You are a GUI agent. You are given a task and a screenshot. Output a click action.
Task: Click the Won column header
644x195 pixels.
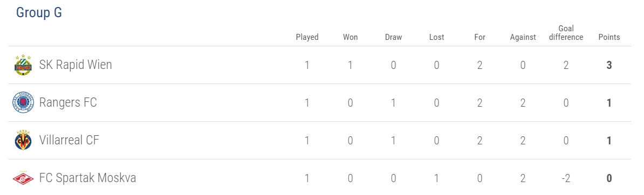tap(351, 37)
